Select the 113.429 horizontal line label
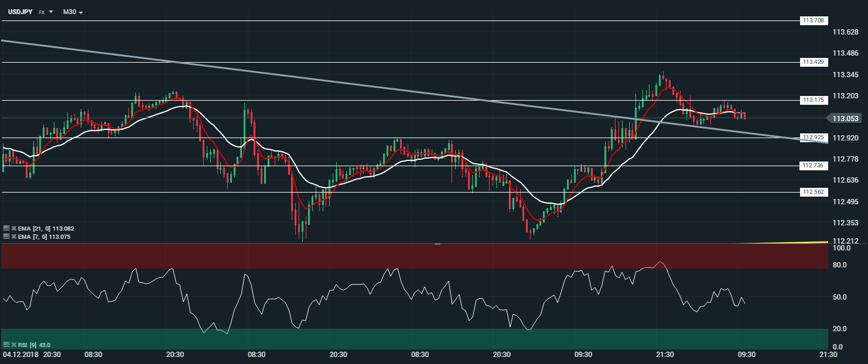 pos(814,61)
